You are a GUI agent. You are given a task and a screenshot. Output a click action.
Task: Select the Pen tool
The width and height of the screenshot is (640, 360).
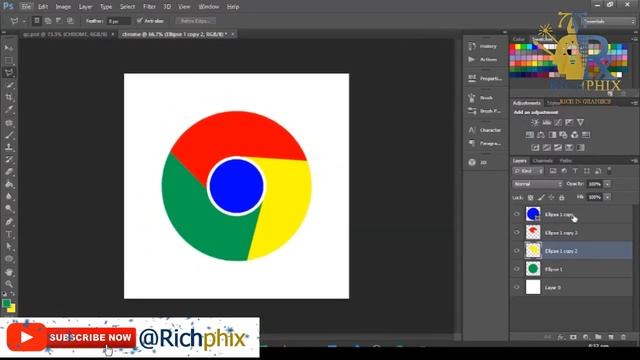tap(9, 222)
